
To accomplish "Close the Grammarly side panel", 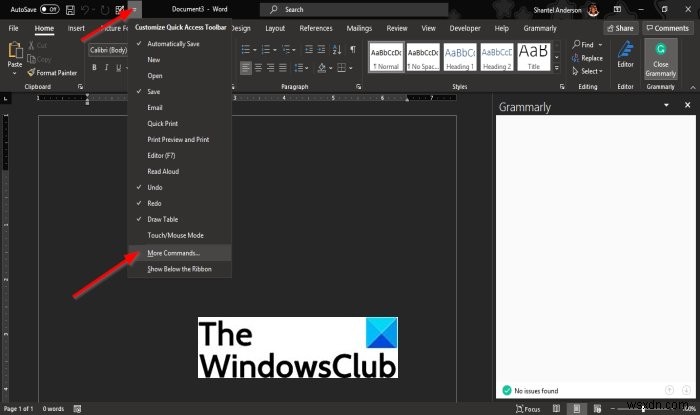I will (x=688, y=105).
